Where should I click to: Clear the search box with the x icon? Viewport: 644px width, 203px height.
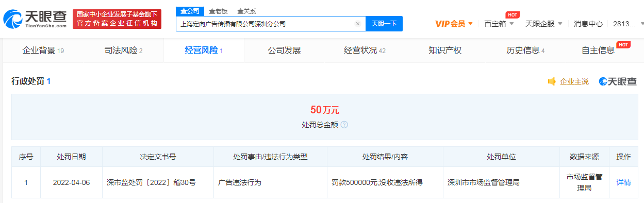click(x=357, y=24)
